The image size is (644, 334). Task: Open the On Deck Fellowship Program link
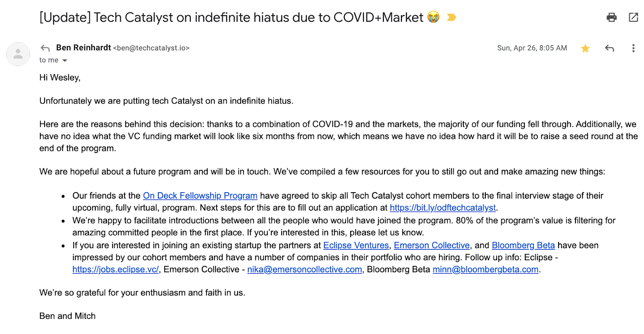click(x=200, y=196)
